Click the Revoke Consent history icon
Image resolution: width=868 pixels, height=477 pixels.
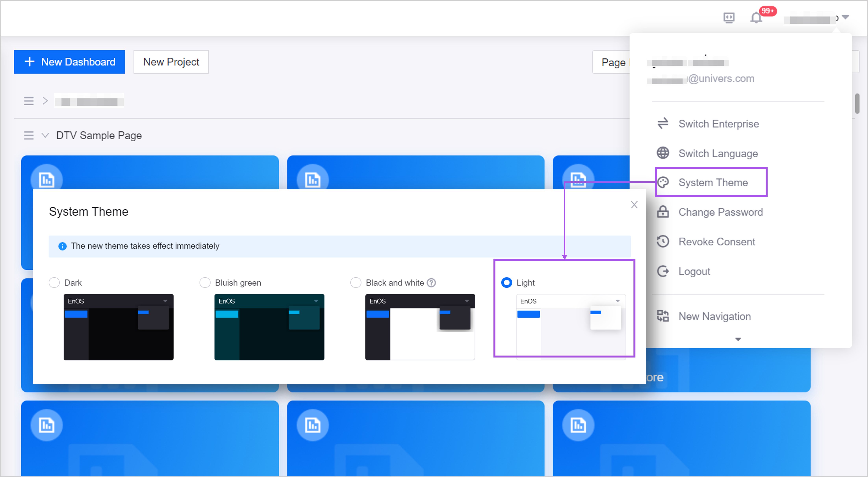pos(663,241)
